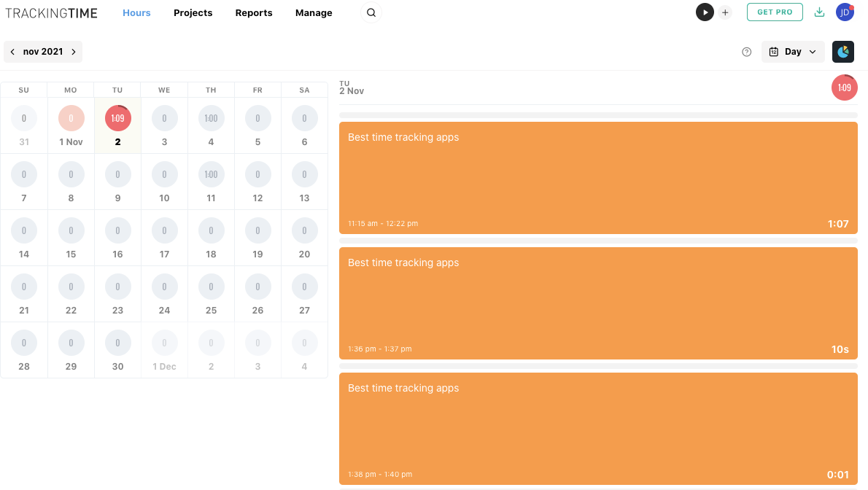Click the plus icon to add entry

[725, 12]
